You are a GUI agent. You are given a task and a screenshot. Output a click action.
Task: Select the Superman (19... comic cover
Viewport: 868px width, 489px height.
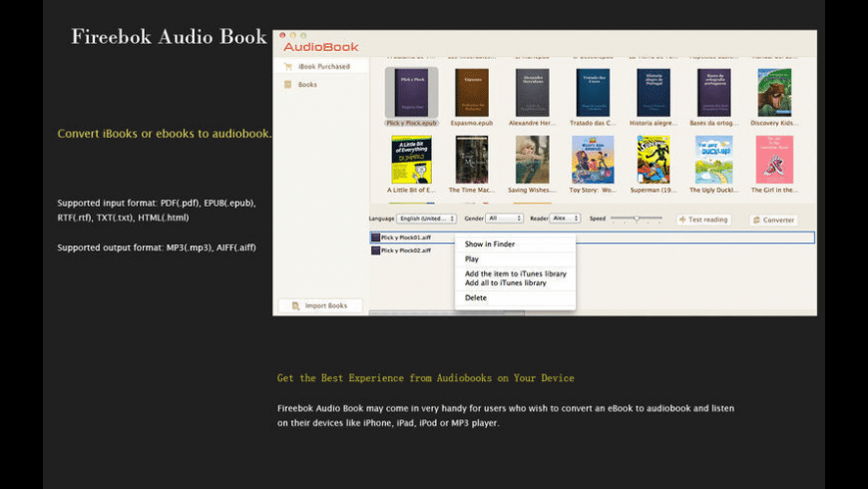click(653, 160)
